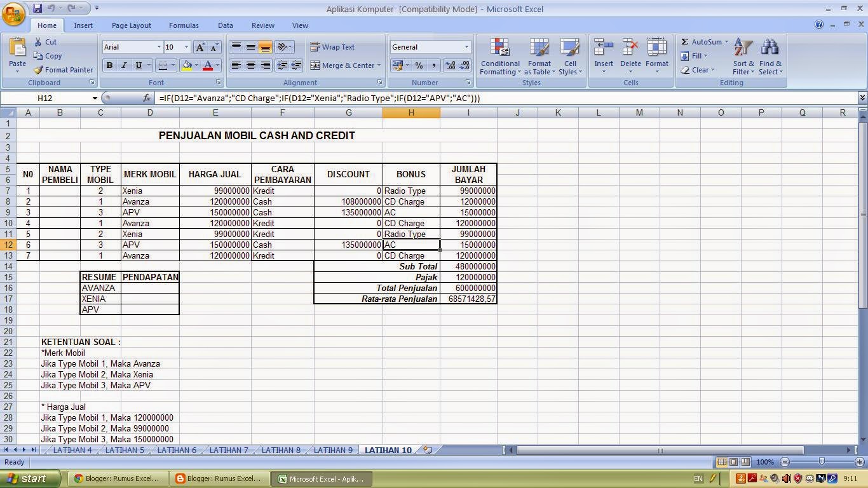This screenshot has width=868, height=488.
Task: Open Conditional Formatting options
Action: point(499,57)
